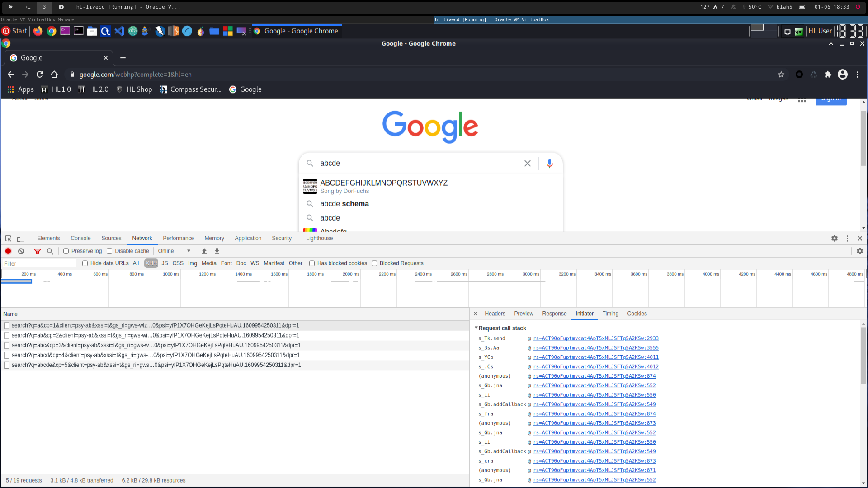The height and width of the screenshot is (488, 868).
Task: Click the record network log button
Action: coord(8,251)
